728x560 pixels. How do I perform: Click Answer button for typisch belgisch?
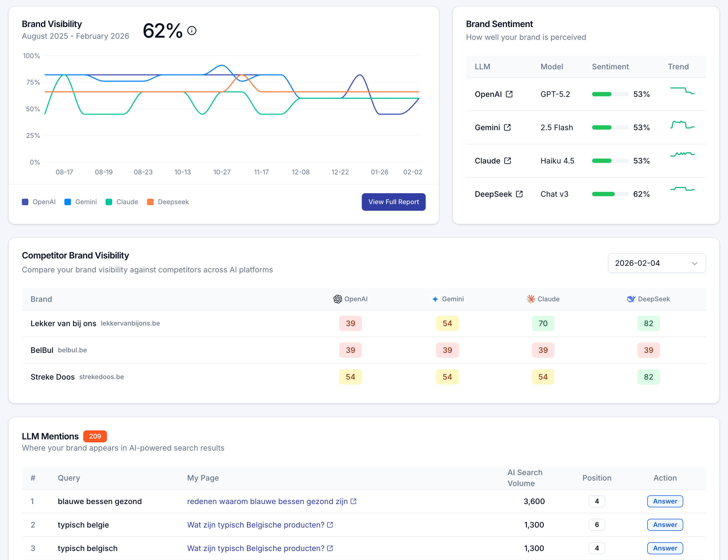(x=665, y=548)
